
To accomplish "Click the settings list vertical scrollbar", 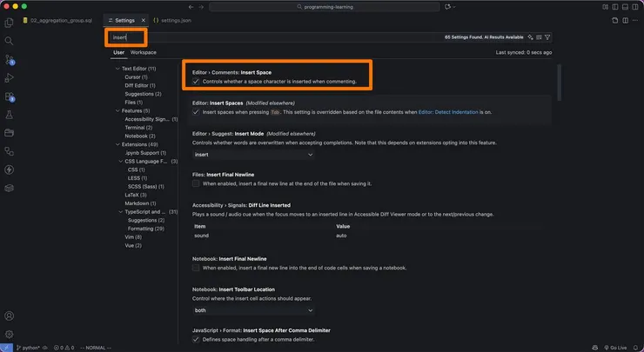I will [x=559, y=82].
